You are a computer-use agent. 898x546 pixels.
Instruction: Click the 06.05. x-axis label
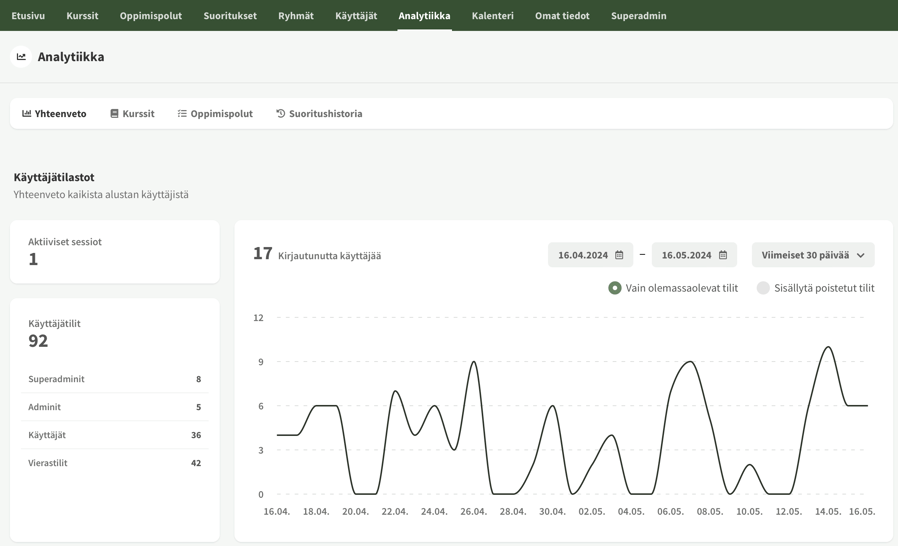click(670, 512)
